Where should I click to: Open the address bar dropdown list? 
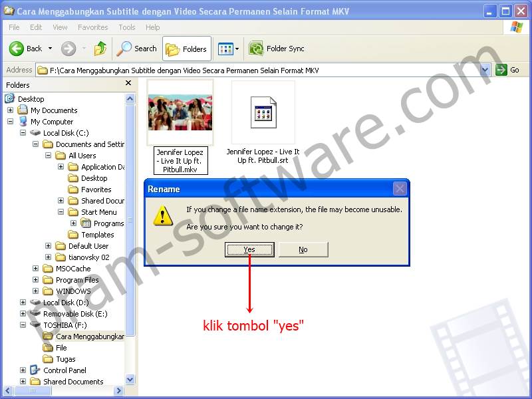485,69
